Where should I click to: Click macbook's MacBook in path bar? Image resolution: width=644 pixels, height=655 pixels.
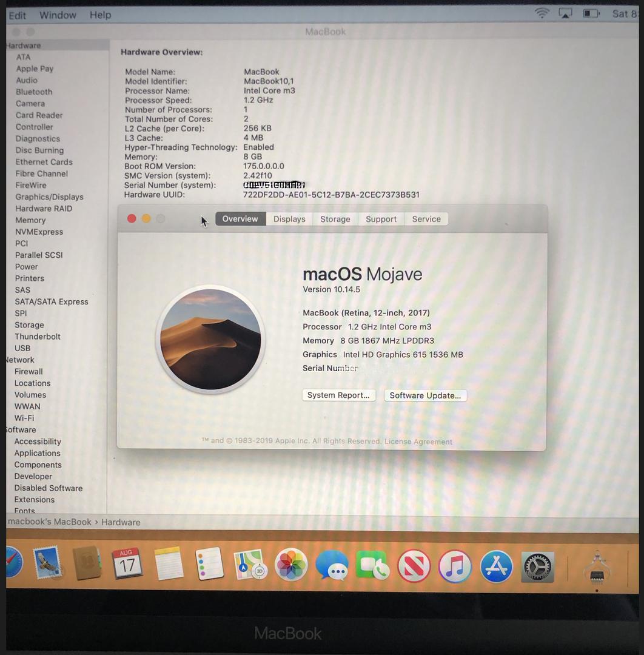point(50,522)
